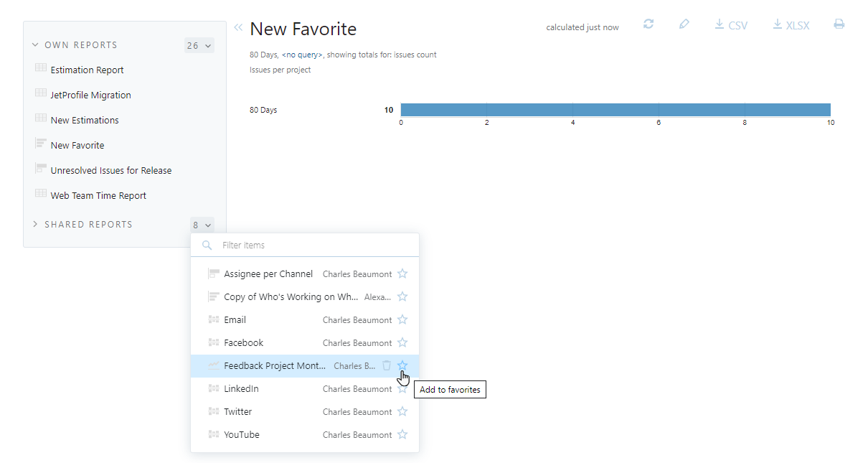
Task: Add Email report to favorites
Action: coord(402,319)
